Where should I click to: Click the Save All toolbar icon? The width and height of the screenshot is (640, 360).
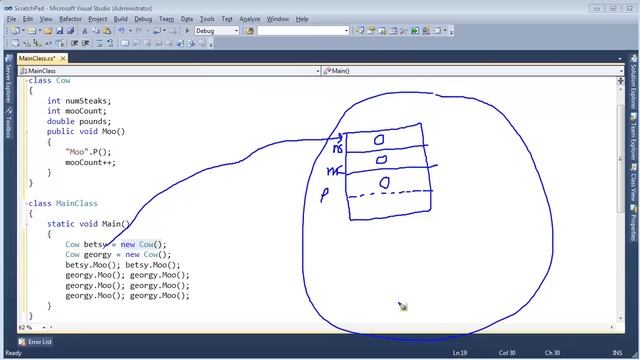70,31
